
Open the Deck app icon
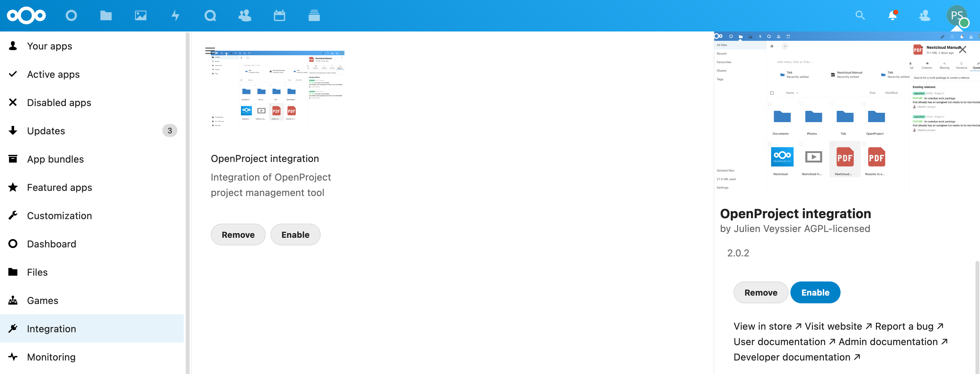[x=314, y=16]
